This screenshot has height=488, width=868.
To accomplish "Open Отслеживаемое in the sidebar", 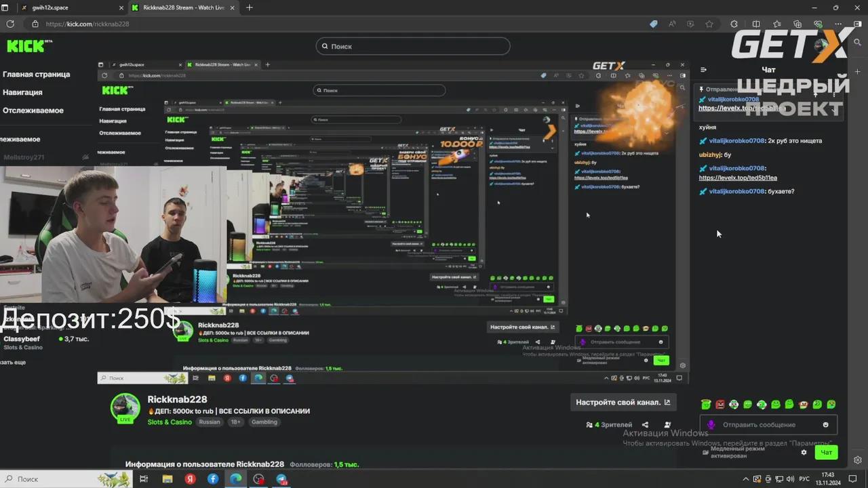I will point(33,110).
